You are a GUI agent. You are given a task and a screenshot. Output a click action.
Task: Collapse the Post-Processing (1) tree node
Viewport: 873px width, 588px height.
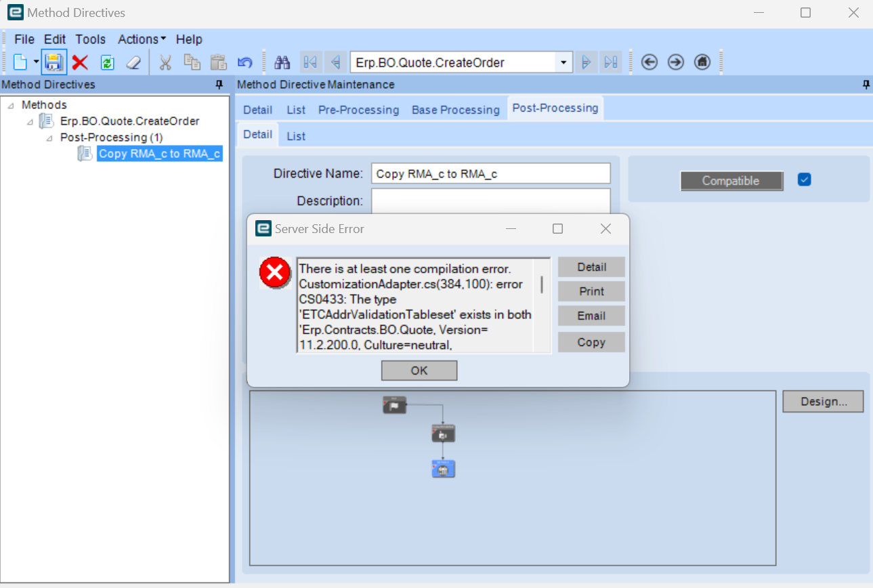pos(50,137)
